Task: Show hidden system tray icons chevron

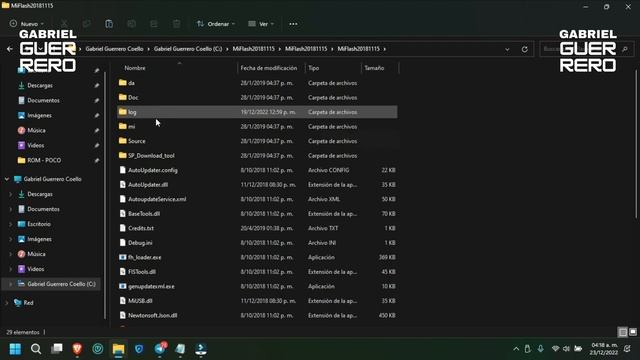Action: pyautogui.click(x=516, y=349)
